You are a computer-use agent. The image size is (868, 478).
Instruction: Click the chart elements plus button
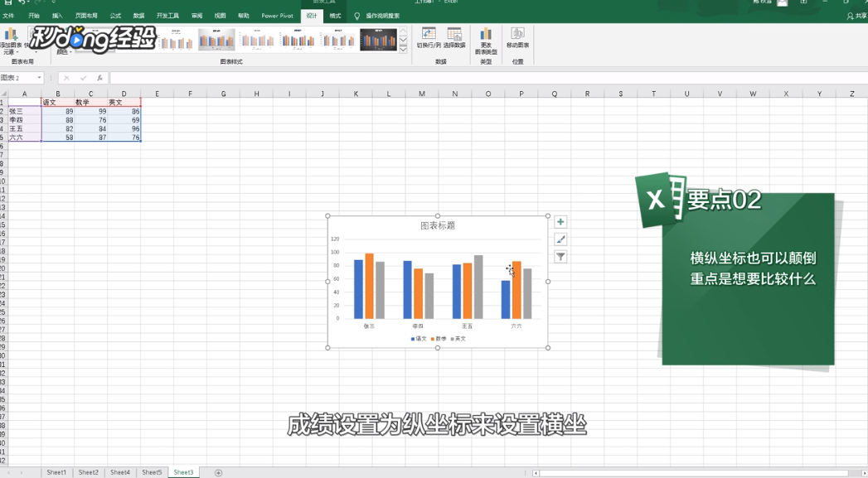pyautogui.click(x=560, y=222)
